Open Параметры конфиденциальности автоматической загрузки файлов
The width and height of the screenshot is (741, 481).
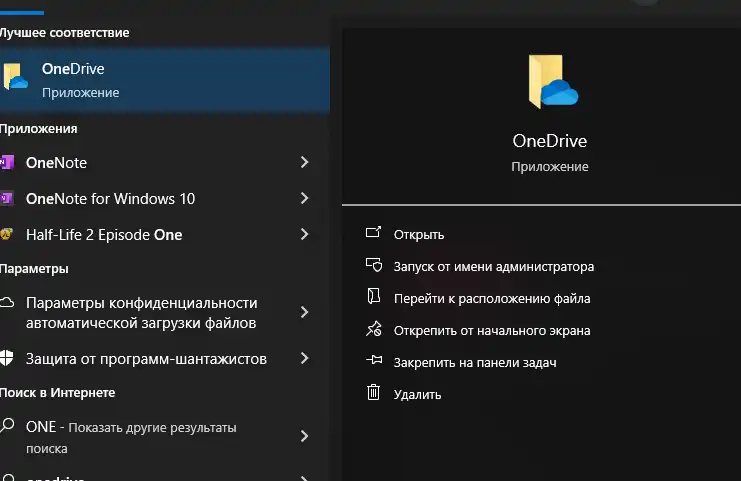coord(142,313)
